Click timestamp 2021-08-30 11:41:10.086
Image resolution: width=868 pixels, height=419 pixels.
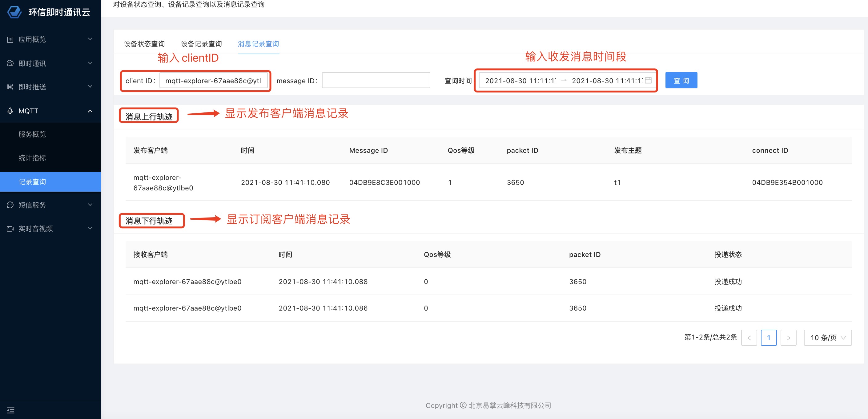tap(323, 308)
